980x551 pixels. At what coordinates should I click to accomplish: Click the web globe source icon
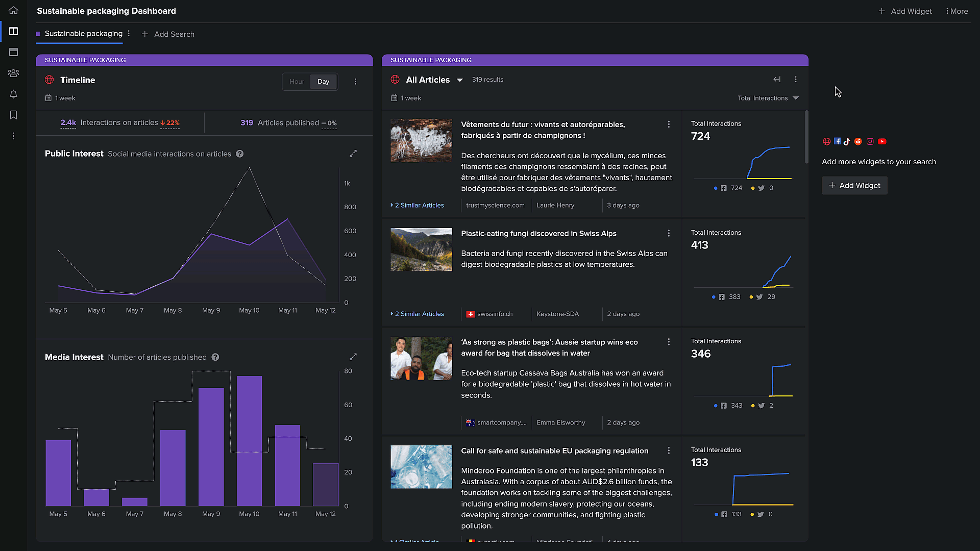827,141
